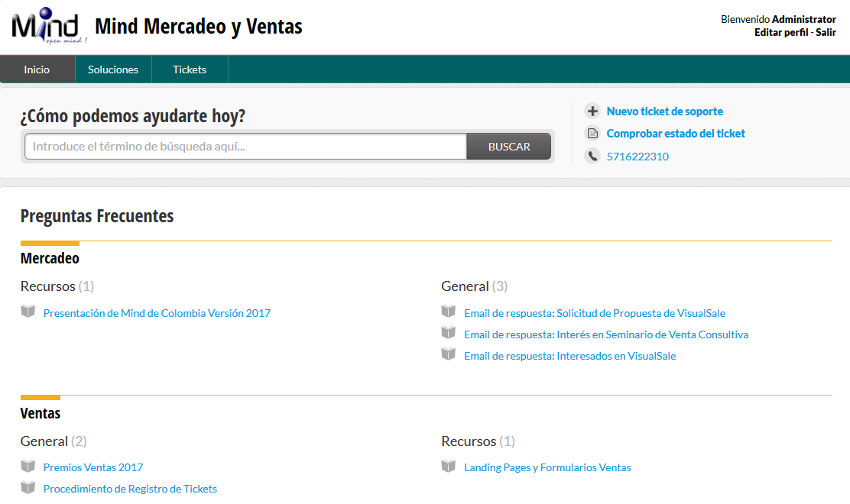Click book icon beside Premios Ventas 2017
The height and width of the screenshot is (504, 850).
pyautogui.click(x=28, y=466)
